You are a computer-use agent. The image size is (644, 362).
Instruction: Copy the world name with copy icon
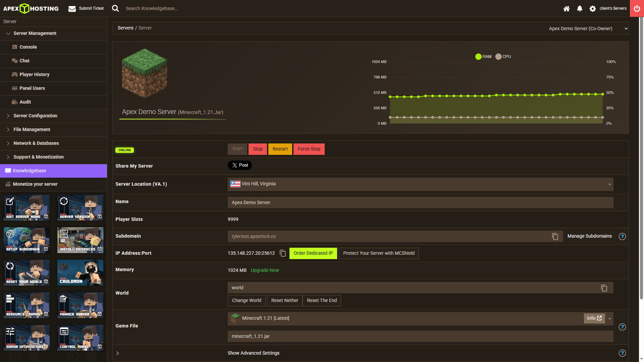pos(604,288)
